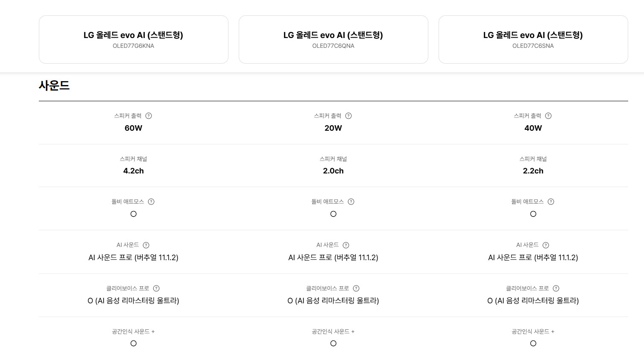Open 돌비 애트모스 help tooltip in OLED77G6KNA column
Viewport: 644px width, 355px height.
(x=151, y=202)
